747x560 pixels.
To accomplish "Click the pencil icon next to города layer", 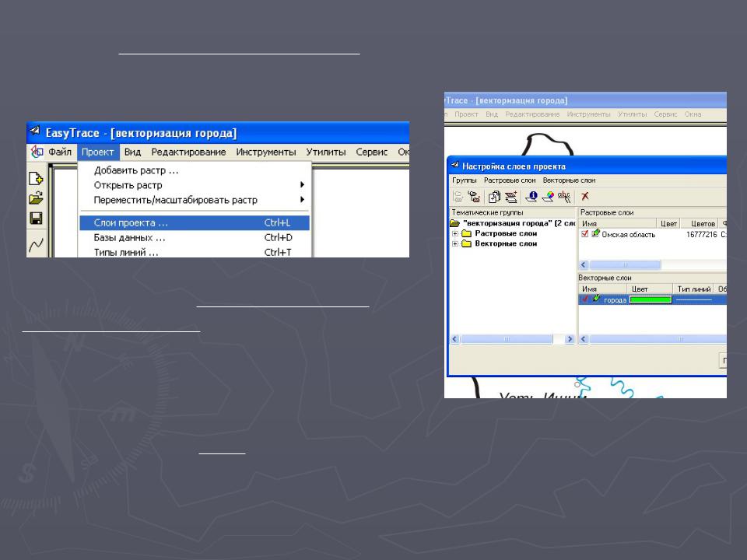I will click(x=596, y=299).
